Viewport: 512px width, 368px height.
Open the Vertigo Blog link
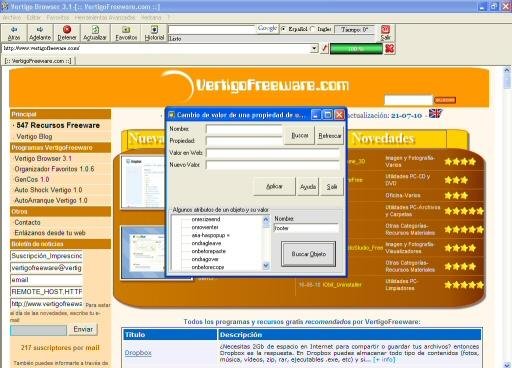(x=34, y=137)
